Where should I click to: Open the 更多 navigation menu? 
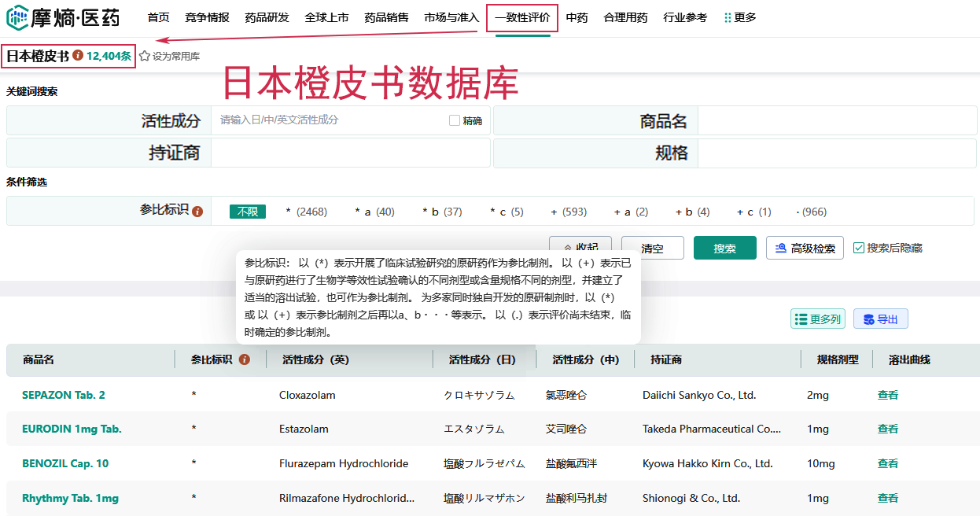tap(739, 17)
